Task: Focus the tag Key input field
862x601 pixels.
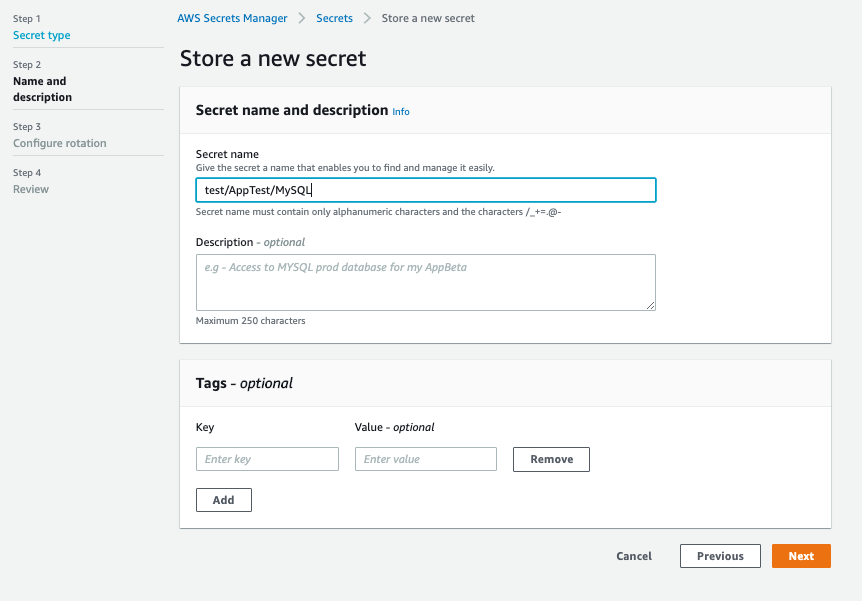Action: tap(267, 459)
